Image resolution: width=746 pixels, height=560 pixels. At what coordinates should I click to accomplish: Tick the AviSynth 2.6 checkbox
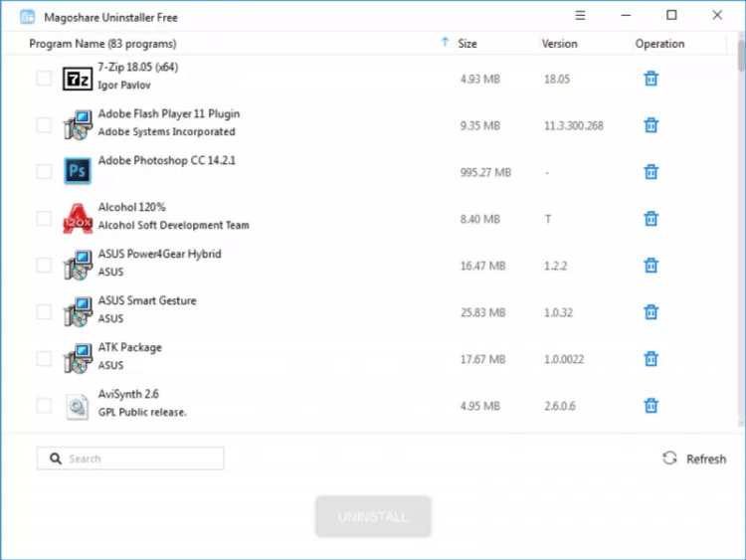coord(44,406)
